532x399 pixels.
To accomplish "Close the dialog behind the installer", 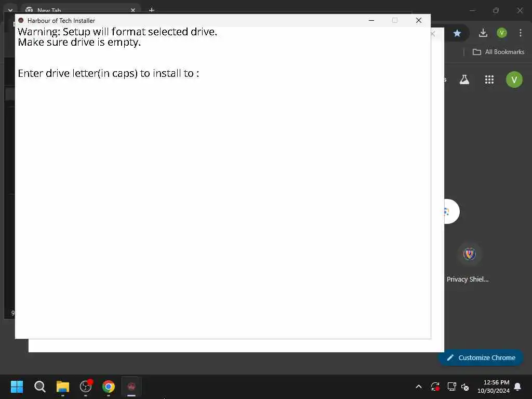I will pyautogui.click(x=433, y=34).
